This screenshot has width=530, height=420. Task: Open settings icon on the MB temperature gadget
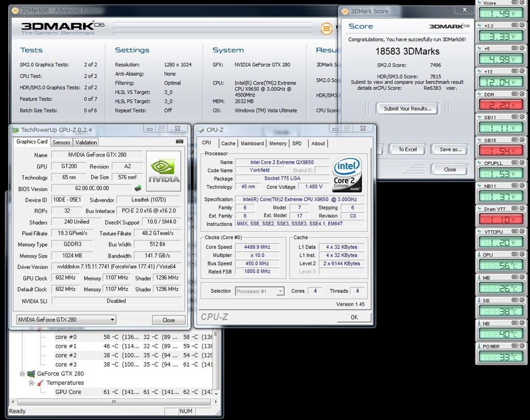coord(515,277)
